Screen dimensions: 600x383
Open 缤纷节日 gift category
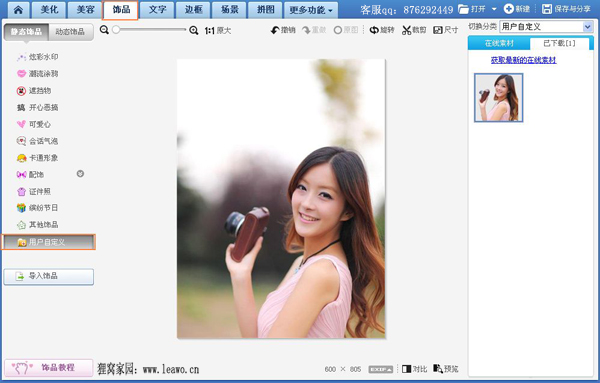[38, 208]
